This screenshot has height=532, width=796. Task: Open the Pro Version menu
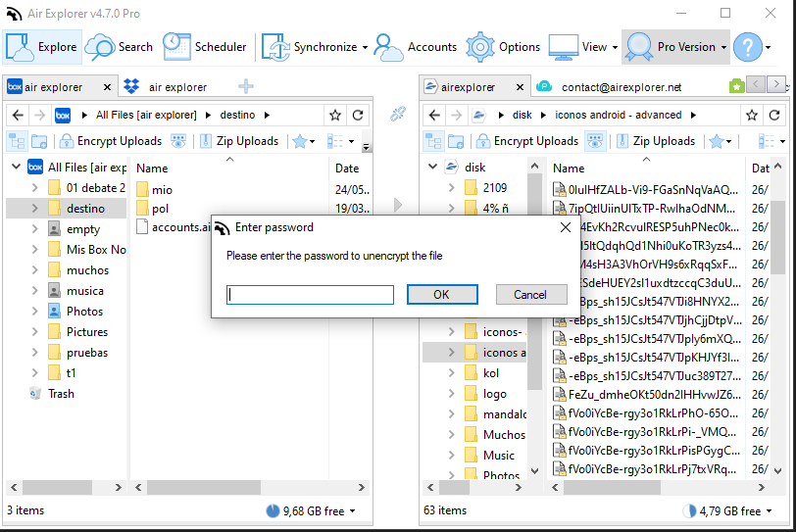point(675,47)
